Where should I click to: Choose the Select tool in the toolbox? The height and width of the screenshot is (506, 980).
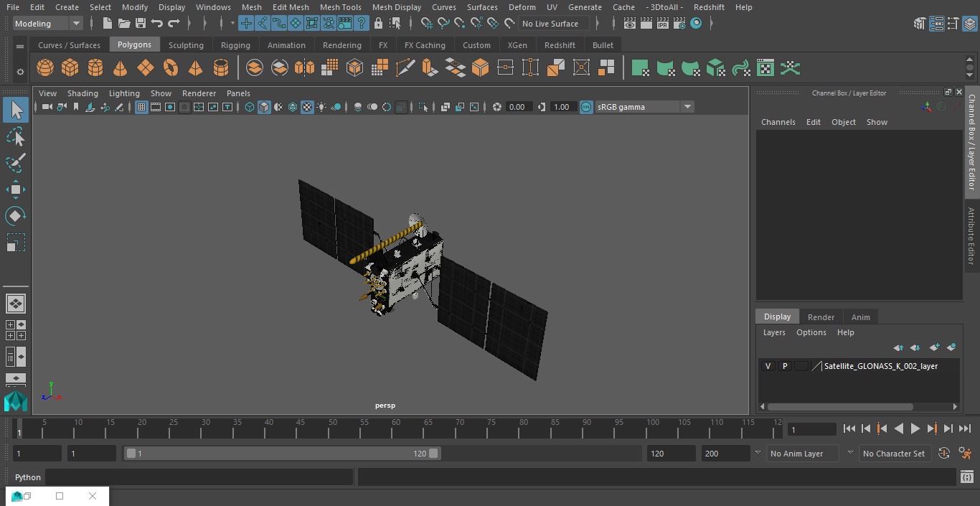(16, 110)
